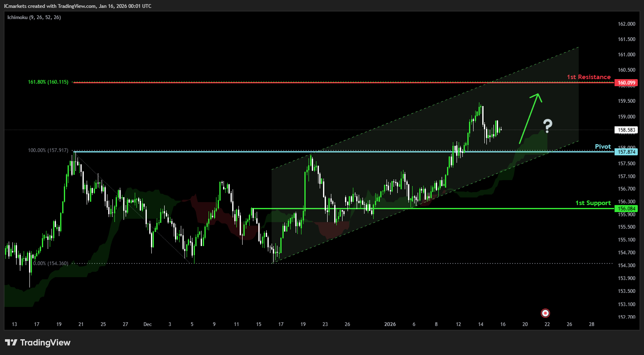Click the 2026 label on time axis
Screen dimensions: 644x355
click(x=390, y=324)
